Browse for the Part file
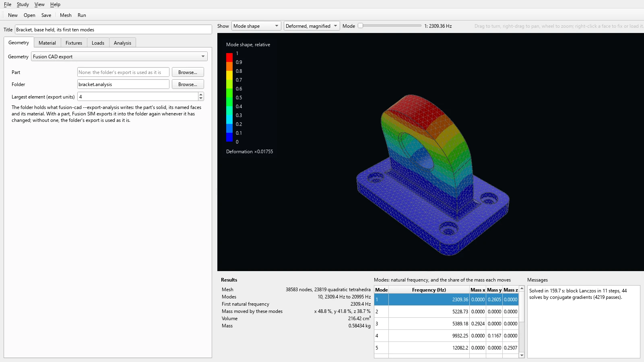Screen dimensions: 644x362 (188, 72)
